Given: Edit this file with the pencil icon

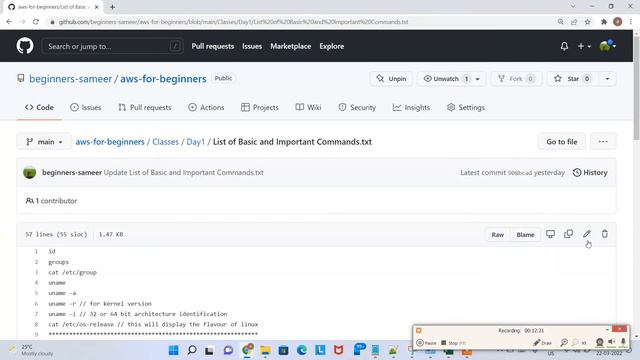Looking at the screenshot, I should (x=587, y=234).
